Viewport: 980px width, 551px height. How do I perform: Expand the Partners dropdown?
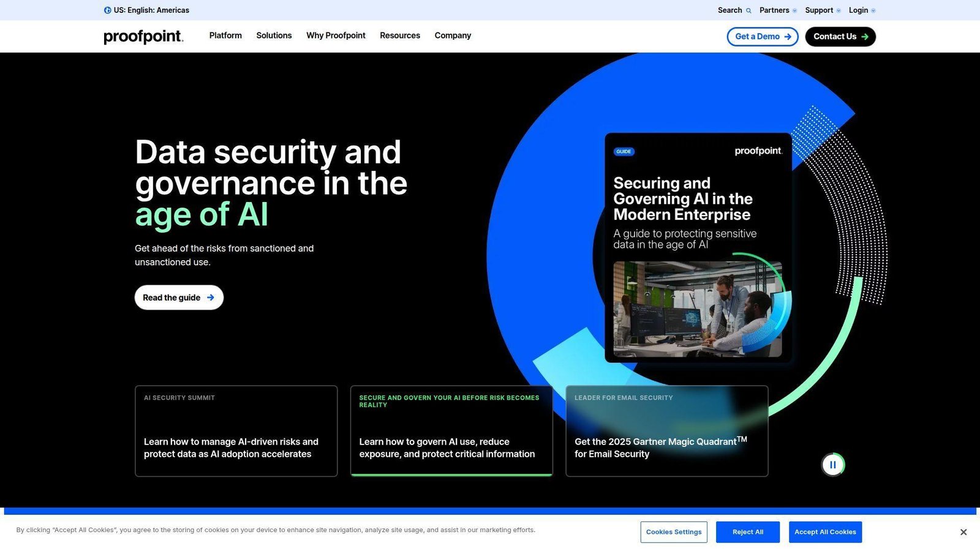[778, 10]
